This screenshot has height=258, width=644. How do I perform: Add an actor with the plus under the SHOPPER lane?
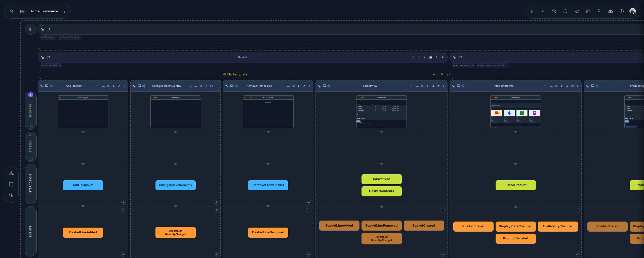coord(31,126)
